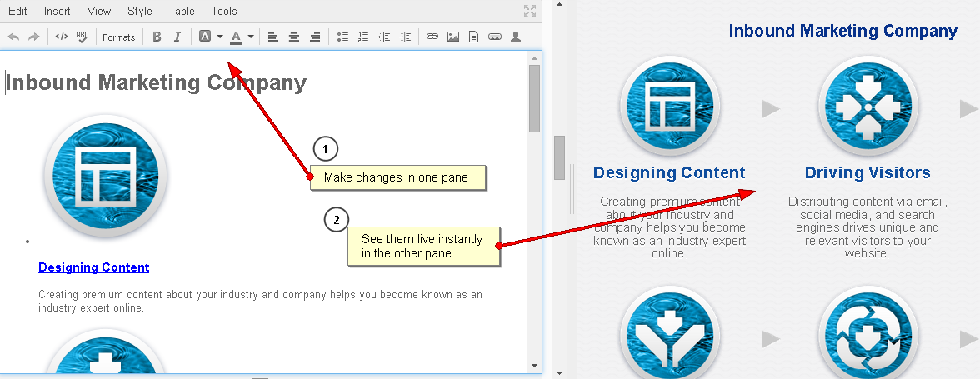Toggle italic formatting

(177, 37)
